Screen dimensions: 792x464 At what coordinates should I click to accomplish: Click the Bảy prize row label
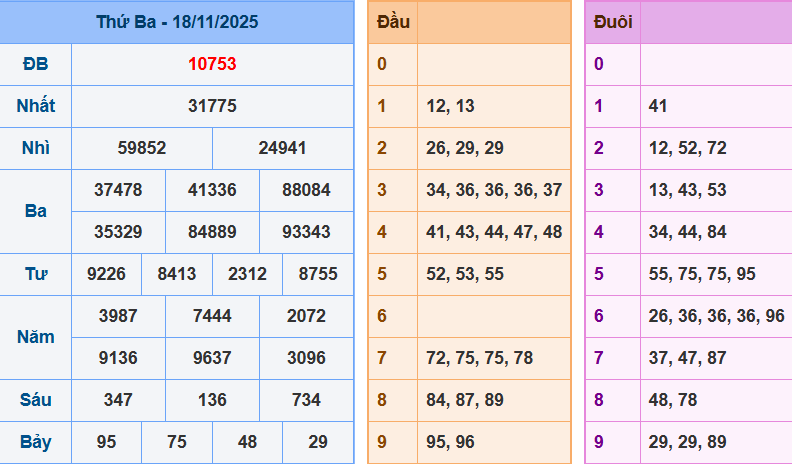35,442
